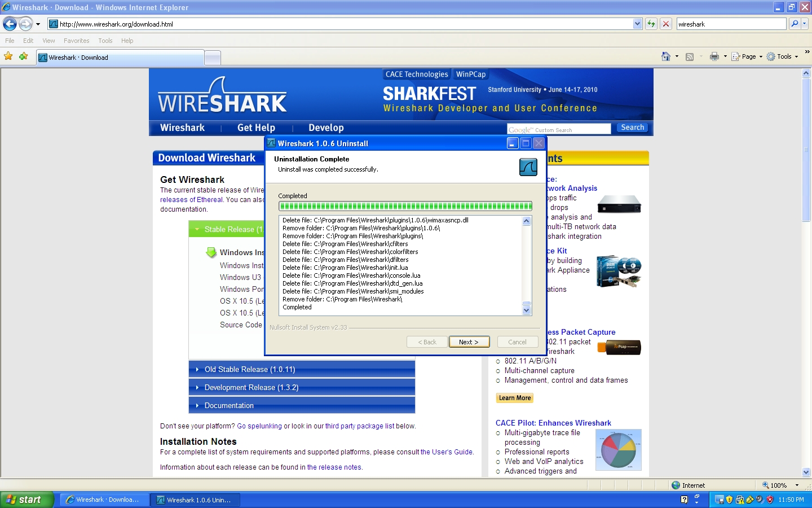Image resolution: width=812 pixels, height=508 pixels.
Task: Click the Internet zone globe in the status bar
Action: (x=676, y=485)
